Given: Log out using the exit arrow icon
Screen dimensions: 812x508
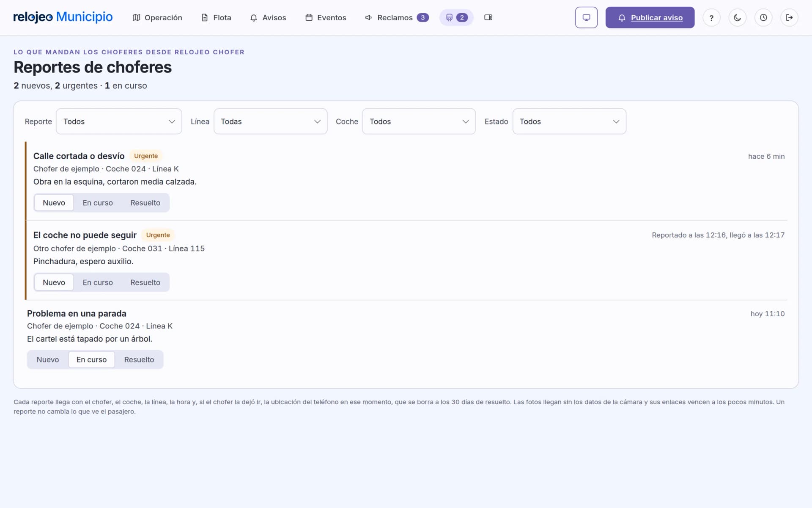Looking at the screenshot, I should coord(789,17).
